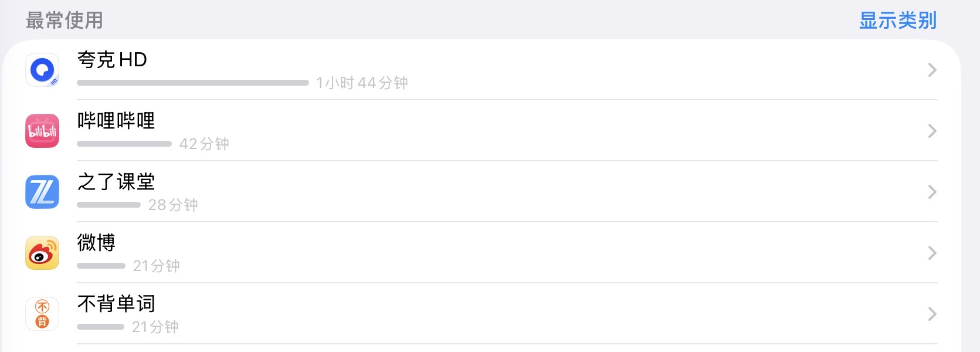Tap the chevron on the 之了课堂 row
Image resolution: width=980 pixels, height=352 pixels.
point(931,192)
